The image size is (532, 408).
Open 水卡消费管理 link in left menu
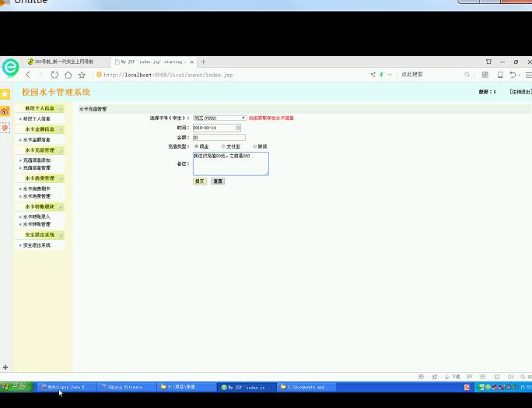pos(37,196)
